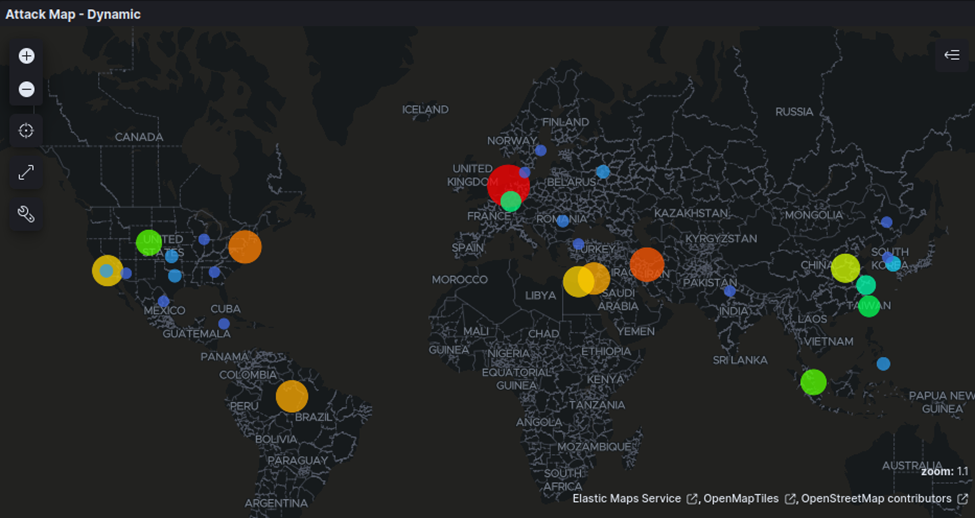Select the orange circle on US east coast
Screen dimensions: 975x518
245,247
